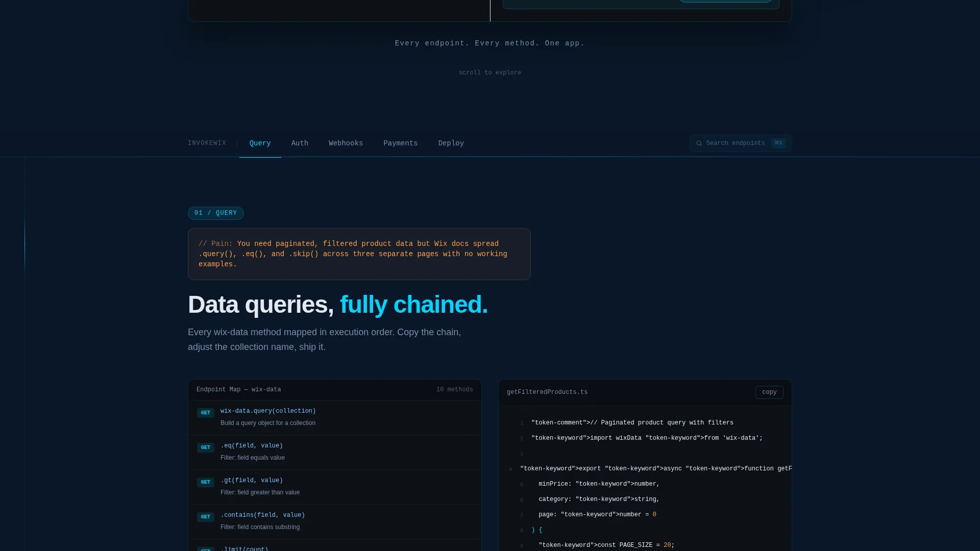Select the wix-data.query(collection) endpoint row

[334, 418]
